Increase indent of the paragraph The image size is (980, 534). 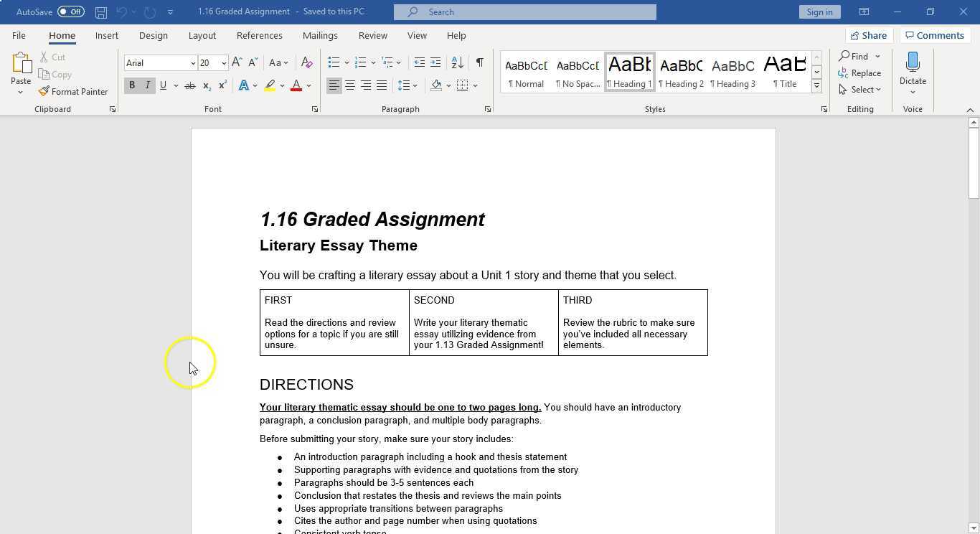(435, 62)
